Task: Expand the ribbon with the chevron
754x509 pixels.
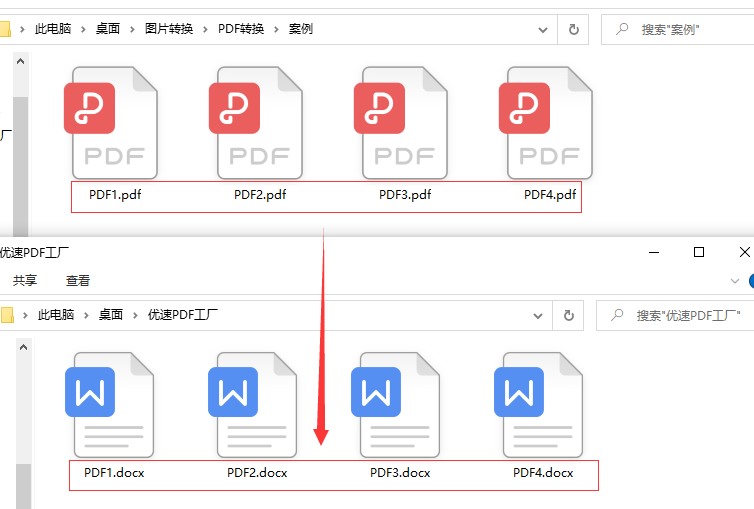Action: click(734, 281)
